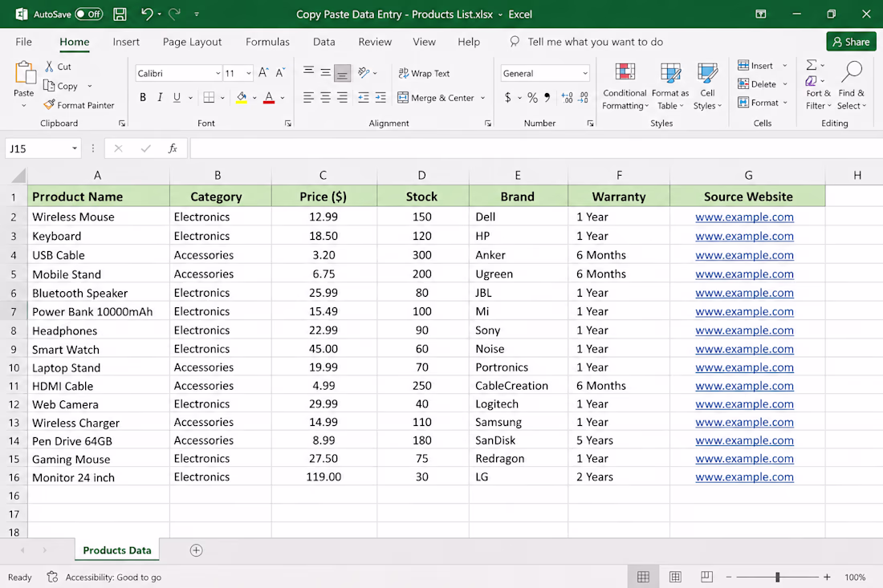Click the Insert Function fx icon
The height and width of the screenshot is (588, 883).
click(x=173, y=148)
